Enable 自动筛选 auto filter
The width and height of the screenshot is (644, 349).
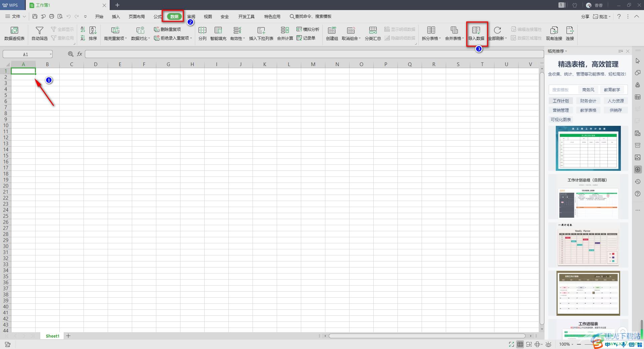point(40,34)
